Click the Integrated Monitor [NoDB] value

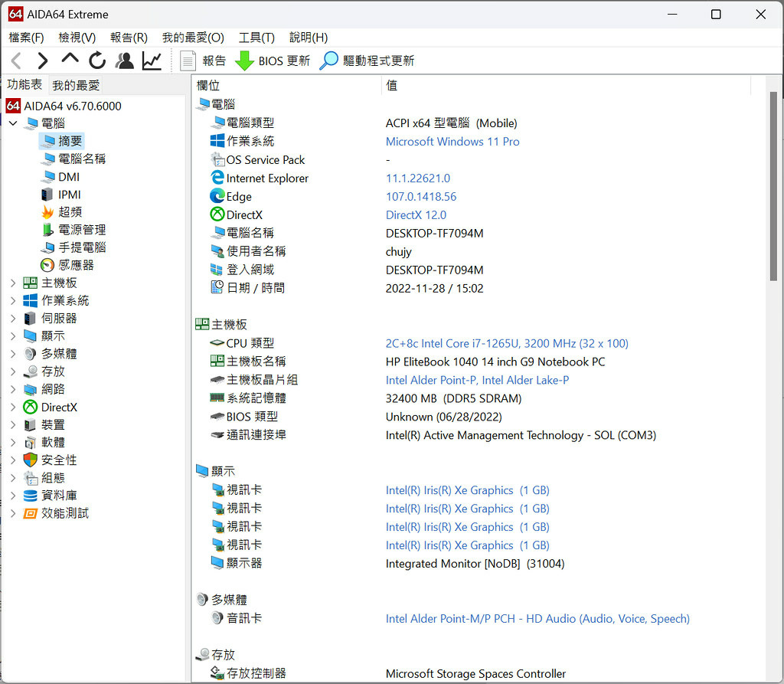475,564
